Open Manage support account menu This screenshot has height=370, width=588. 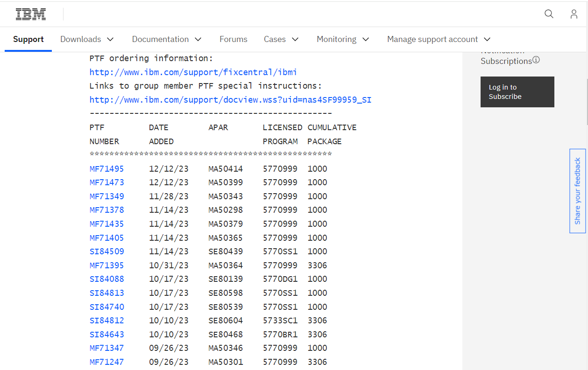point(439,39)
